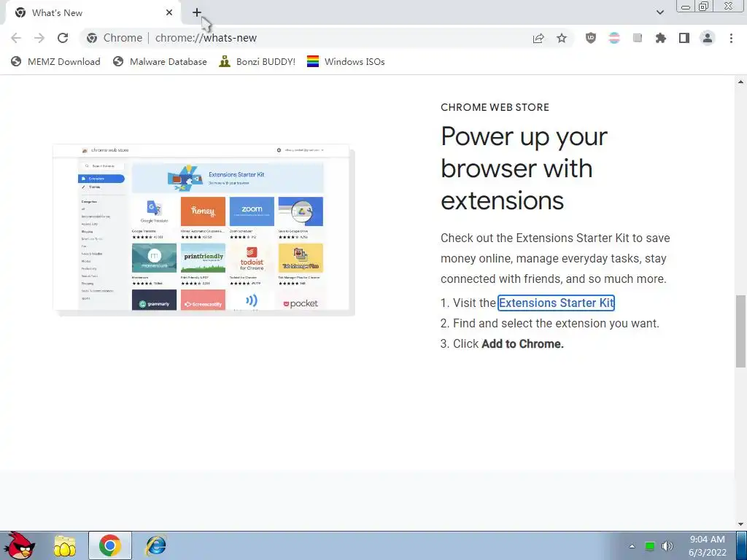Click the CHROME WEB STORE label

(495, 108)
